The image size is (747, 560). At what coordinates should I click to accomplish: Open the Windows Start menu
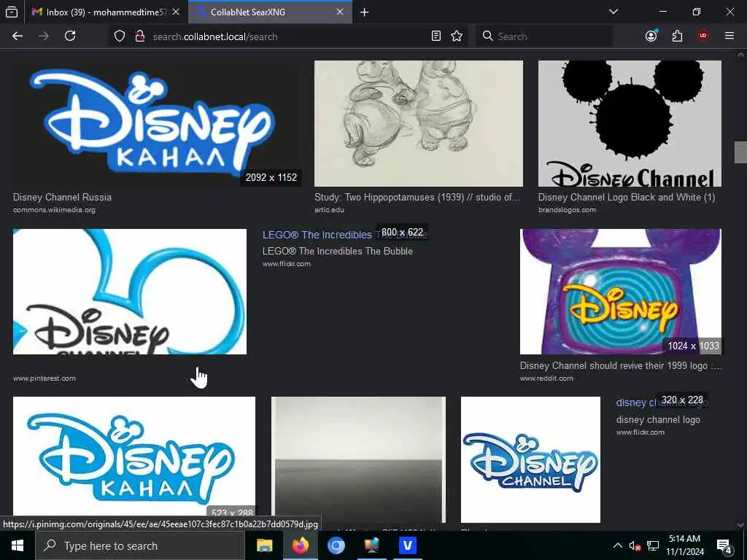[x=18, y=545]
